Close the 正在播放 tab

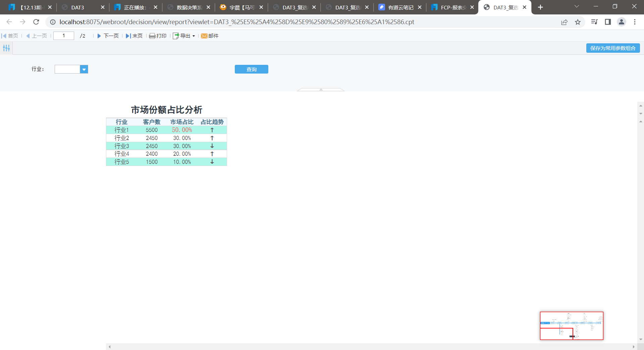(156, 7)
